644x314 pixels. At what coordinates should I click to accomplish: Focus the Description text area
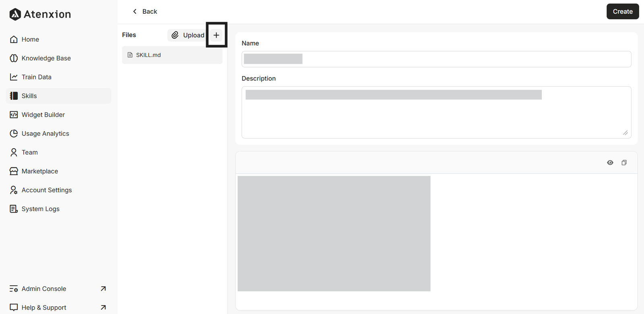436,112
